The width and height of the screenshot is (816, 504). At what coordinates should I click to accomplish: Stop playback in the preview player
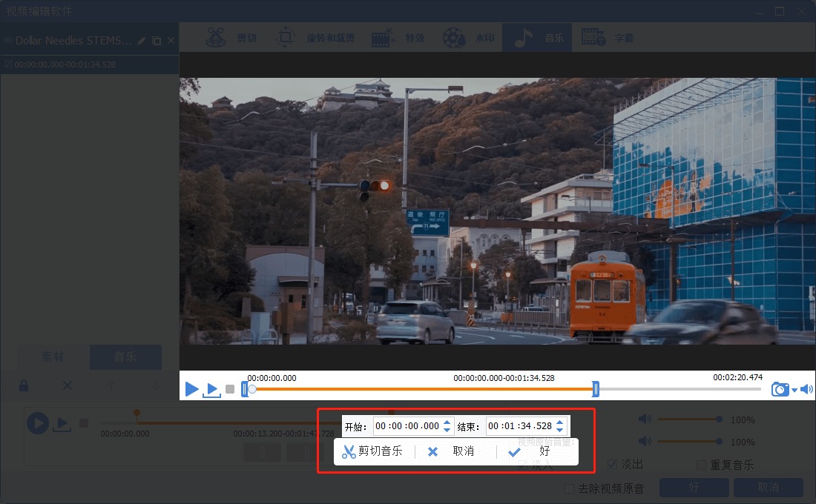[x=230, y=389]
